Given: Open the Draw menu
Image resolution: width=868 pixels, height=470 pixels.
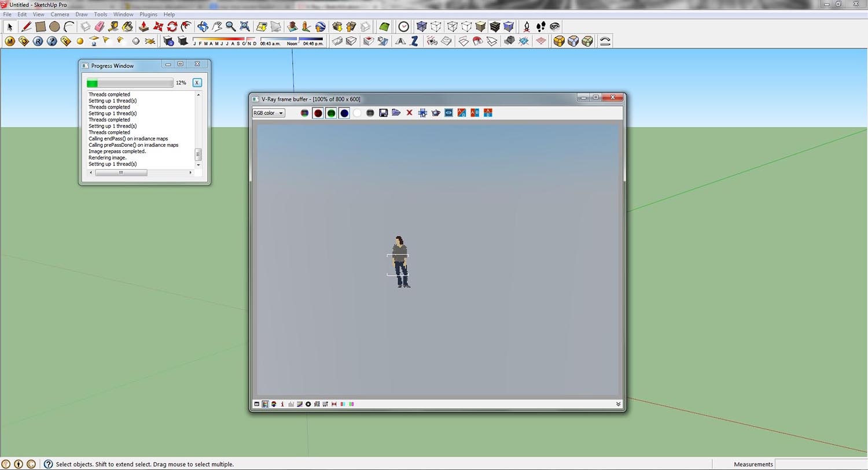Looking at the screenshot, I should tap(82, 14).
